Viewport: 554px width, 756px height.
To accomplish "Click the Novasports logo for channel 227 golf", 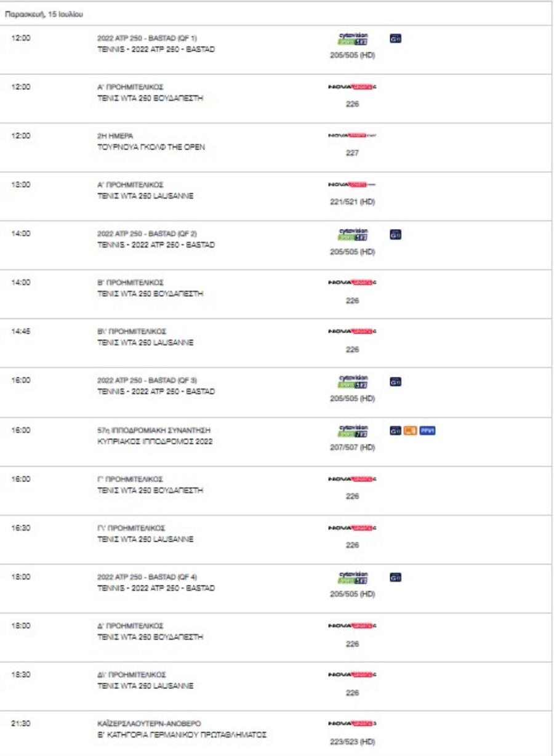I will 353,136.
